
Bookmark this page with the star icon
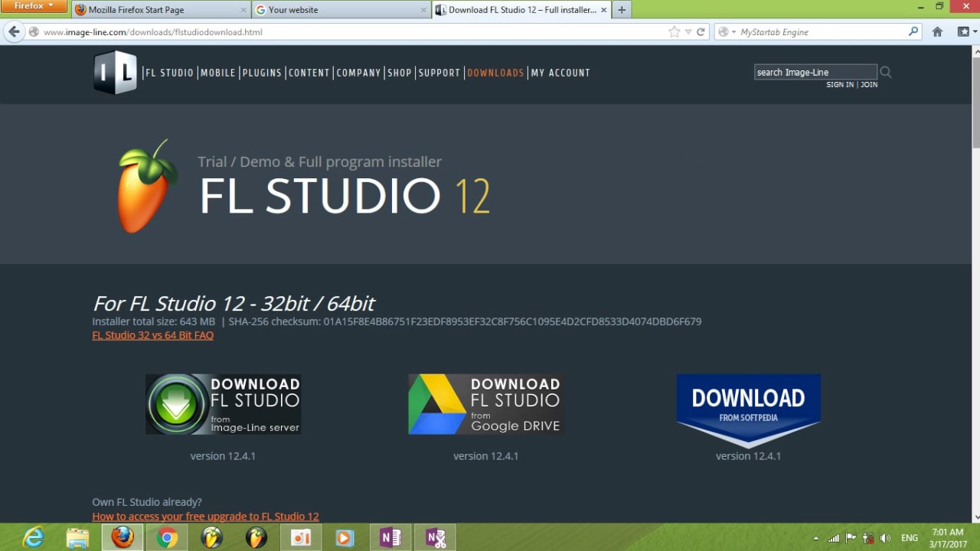[674, 32]
